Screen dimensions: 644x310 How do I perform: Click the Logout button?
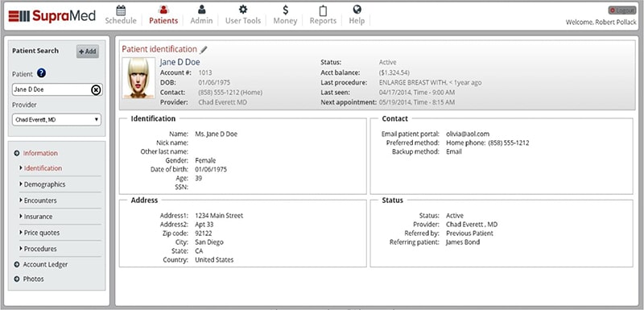pyautogui.click(x=621, y=10)
